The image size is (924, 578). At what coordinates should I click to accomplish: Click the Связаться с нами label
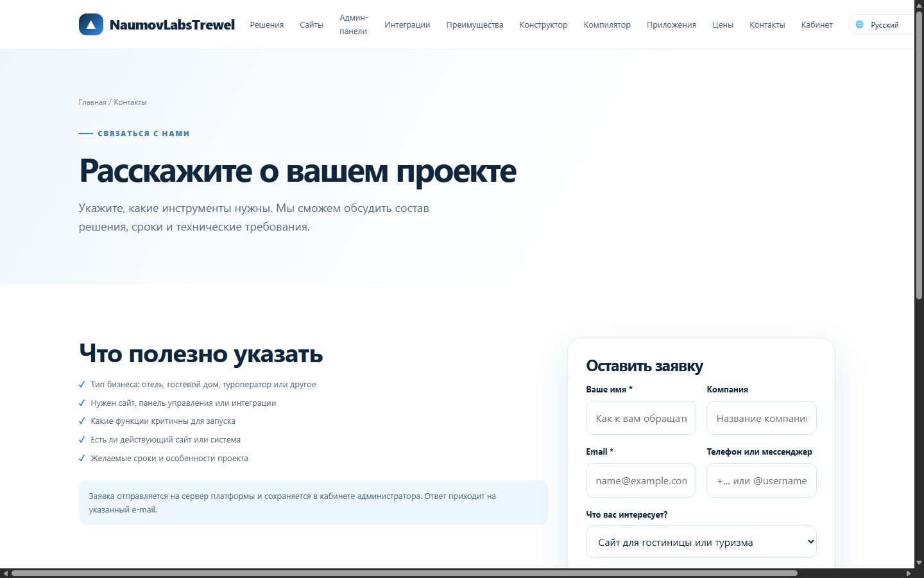(144, 134)
